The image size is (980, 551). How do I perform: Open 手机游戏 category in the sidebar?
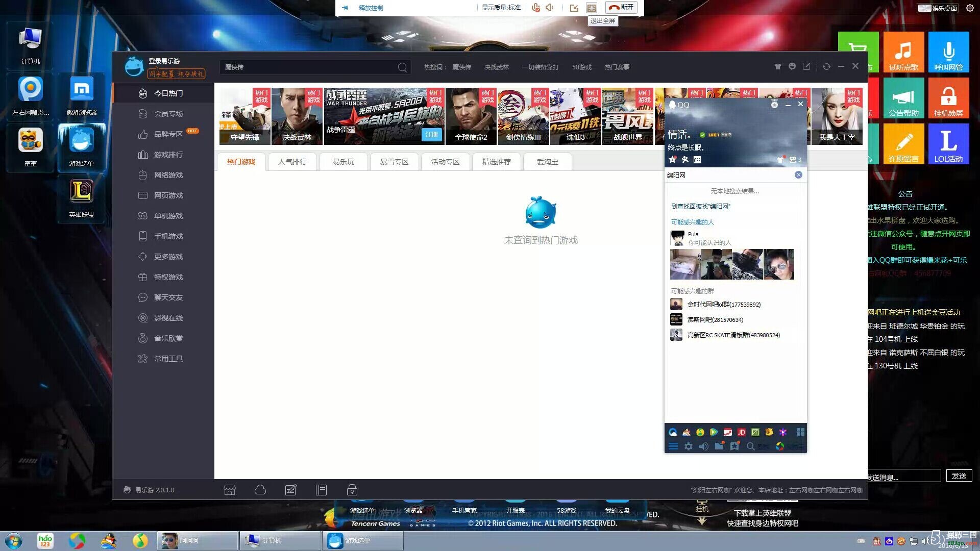click(163, 236)
